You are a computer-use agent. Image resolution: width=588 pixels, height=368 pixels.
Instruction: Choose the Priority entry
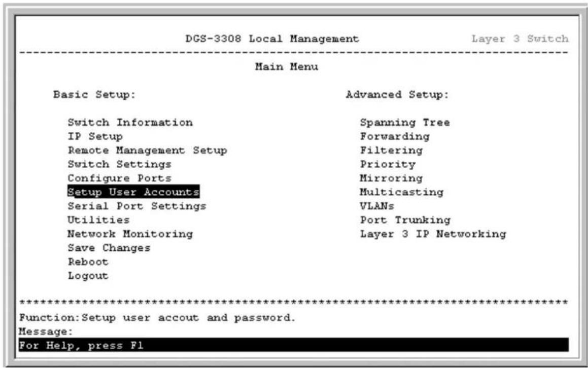[x=388, y=164]
